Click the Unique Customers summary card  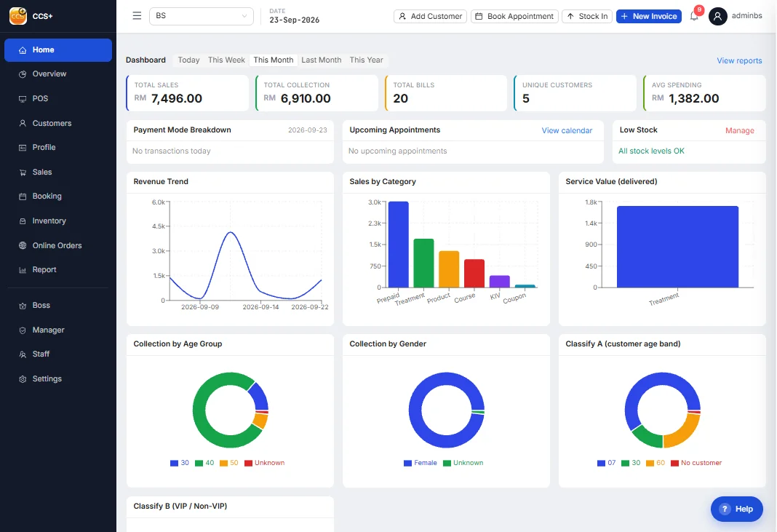click(x=575, y=93)
